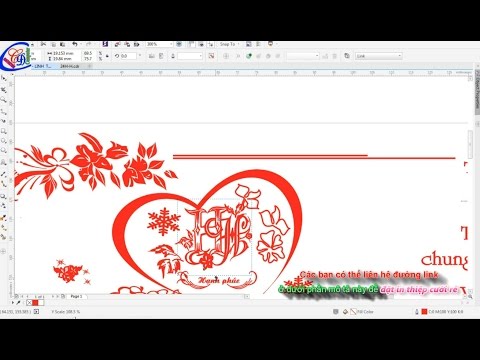Select the Drop Shadow tool

4,196
